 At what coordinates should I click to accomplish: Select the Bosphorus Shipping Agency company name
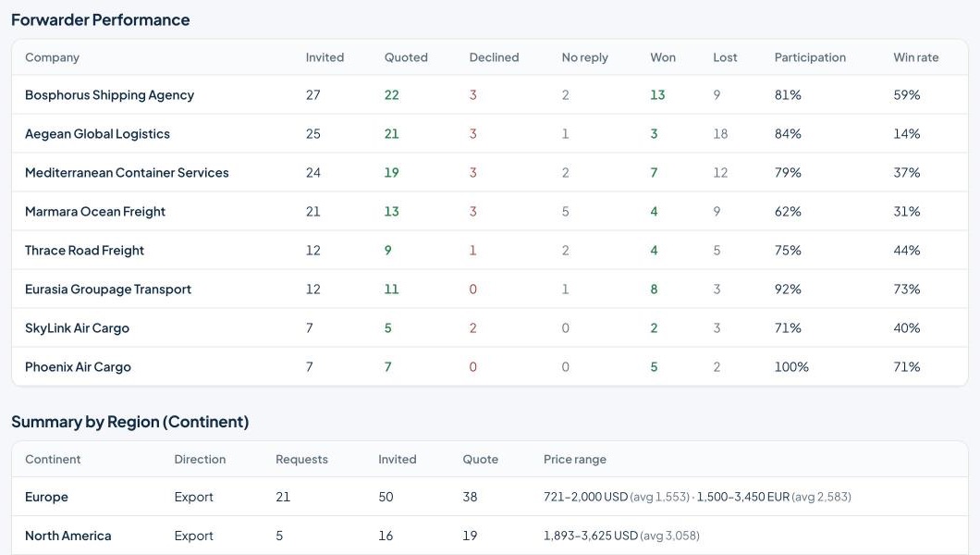point(109,95)
